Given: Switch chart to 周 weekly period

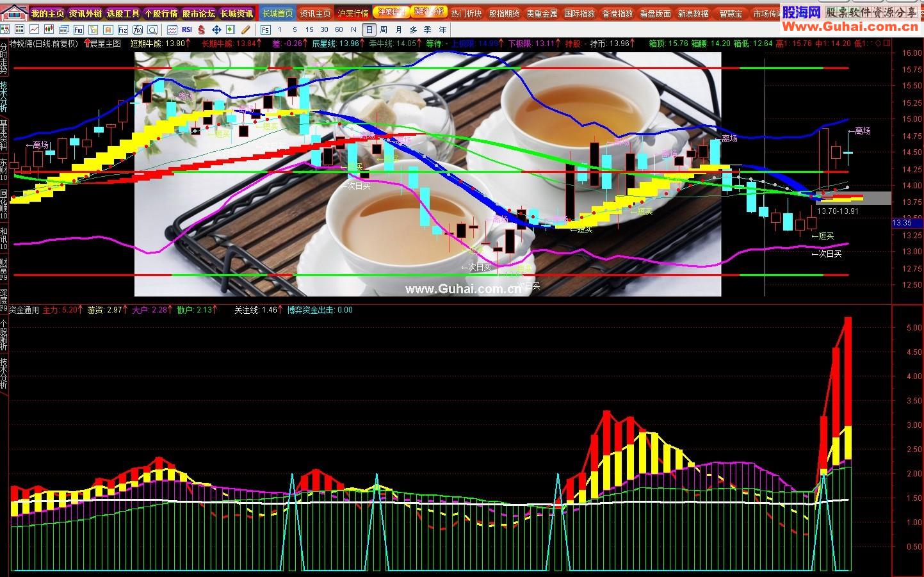Looking at the screenshot, I should click(384, 29).
